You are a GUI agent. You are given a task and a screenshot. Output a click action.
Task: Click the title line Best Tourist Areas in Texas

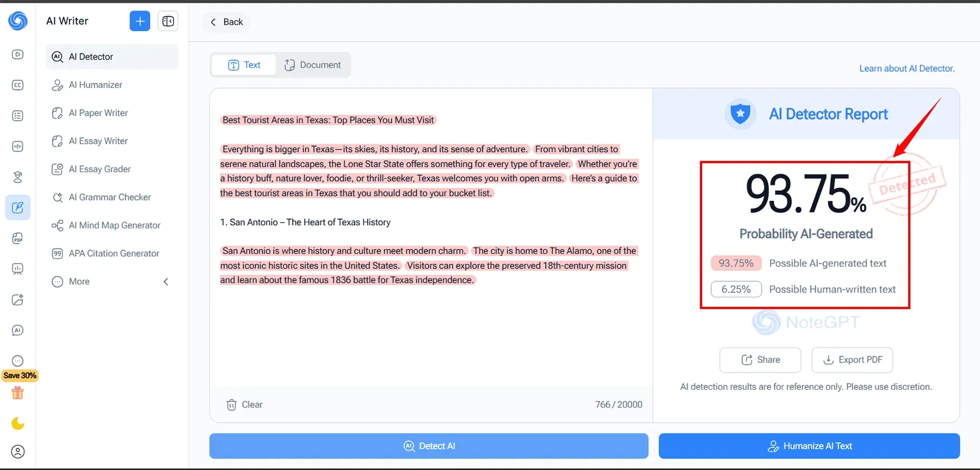pyautogui.click(x=328, y=120)
